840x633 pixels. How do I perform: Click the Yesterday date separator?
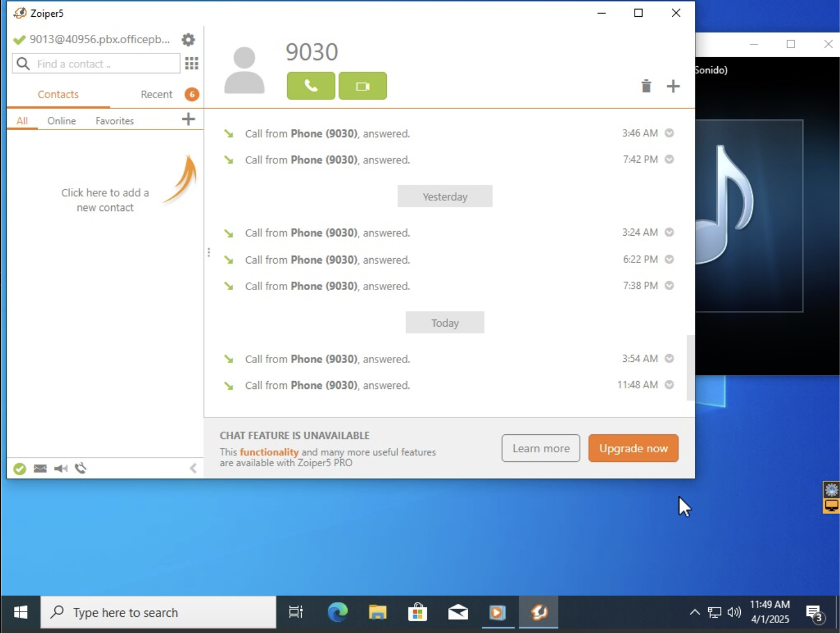[445, 196]
